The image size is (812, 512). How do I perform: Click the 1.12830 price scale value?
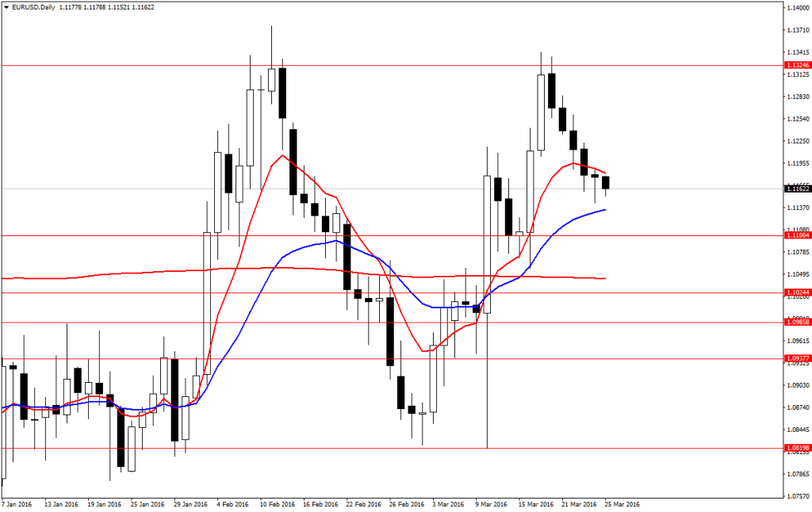coord(798,97)
